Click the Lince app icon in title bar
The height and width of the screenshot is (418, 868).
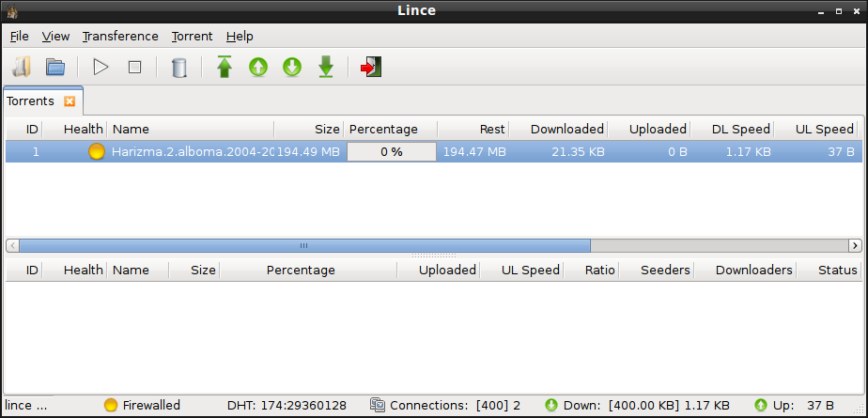[x=12, y=11]
